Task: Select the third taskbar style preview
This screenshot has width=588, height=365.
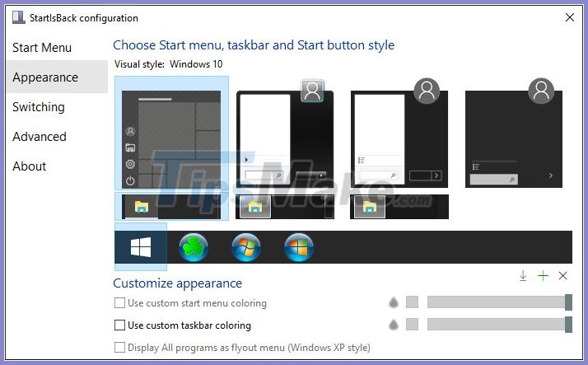Action: pos(399,207)
